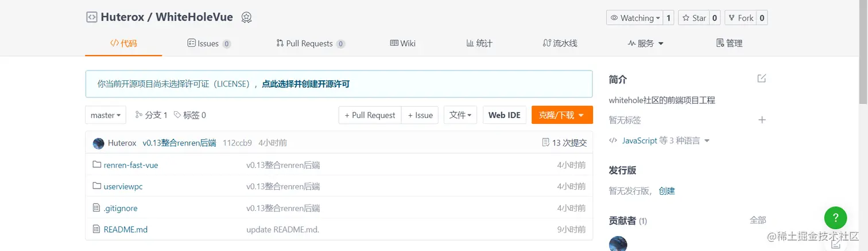Image resolution: width=868 pixels, height=251 pixels.
Task: Switch to the 代码 tab
Action: click(123, 43)
